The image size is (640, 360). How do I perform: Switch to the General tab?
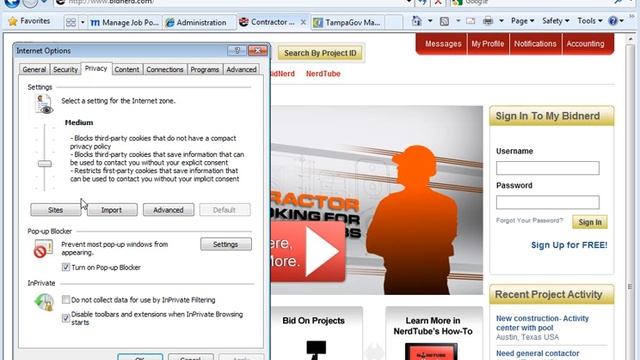point(34,69)
